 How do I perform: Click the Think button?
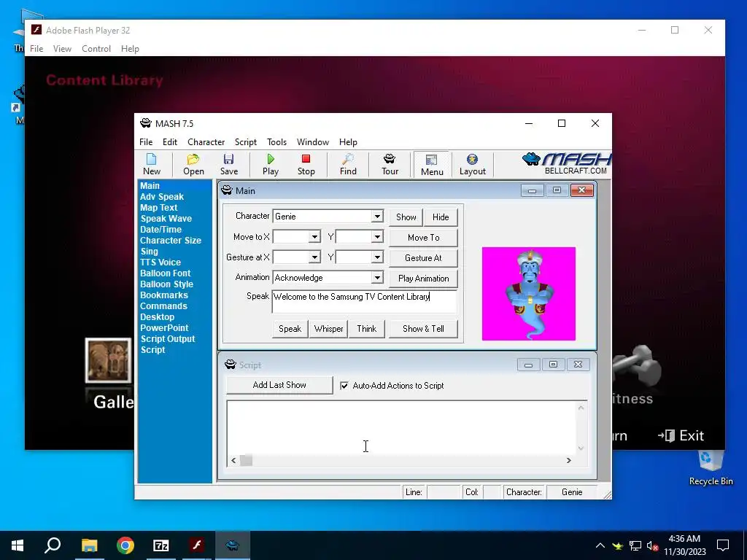coord(366,329)
